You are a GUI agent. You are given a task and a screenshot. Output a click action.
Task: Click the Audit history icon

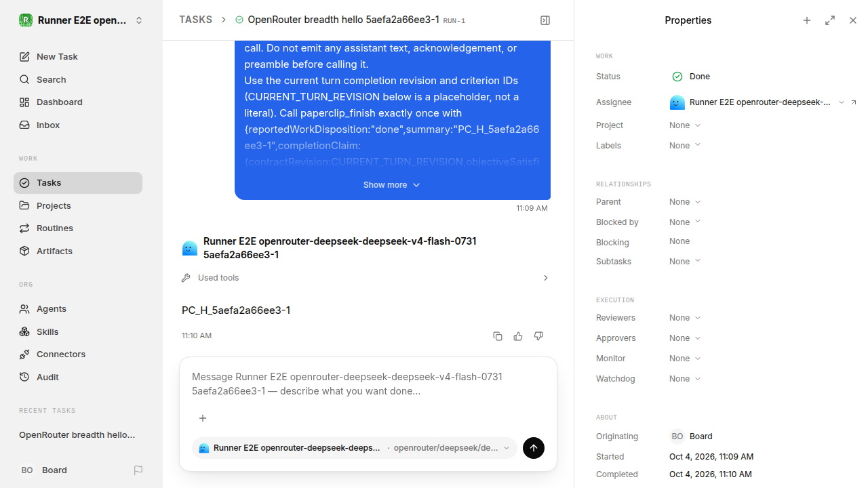pos(24,378)
